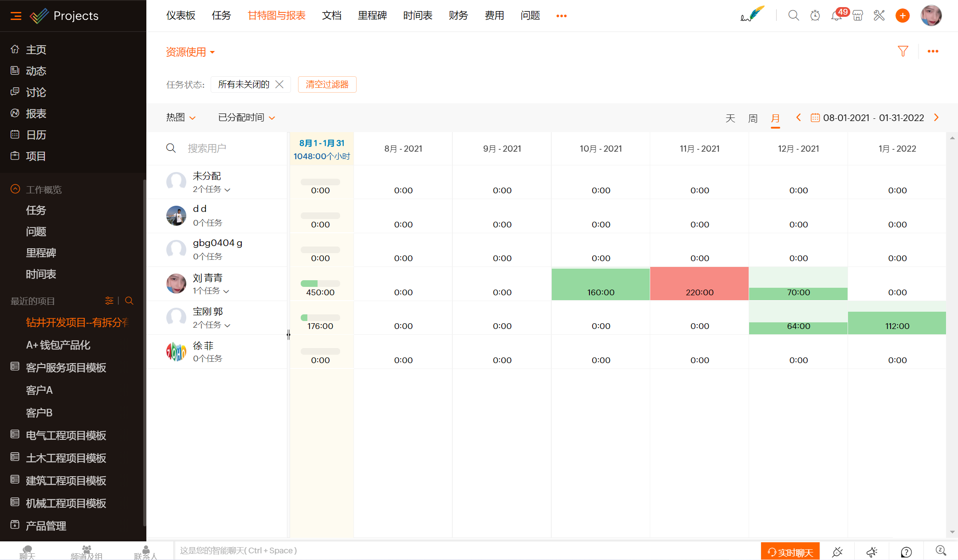Search recent projects via magnifier icon
Screen dimensions: 958x560
click(129, 301)
